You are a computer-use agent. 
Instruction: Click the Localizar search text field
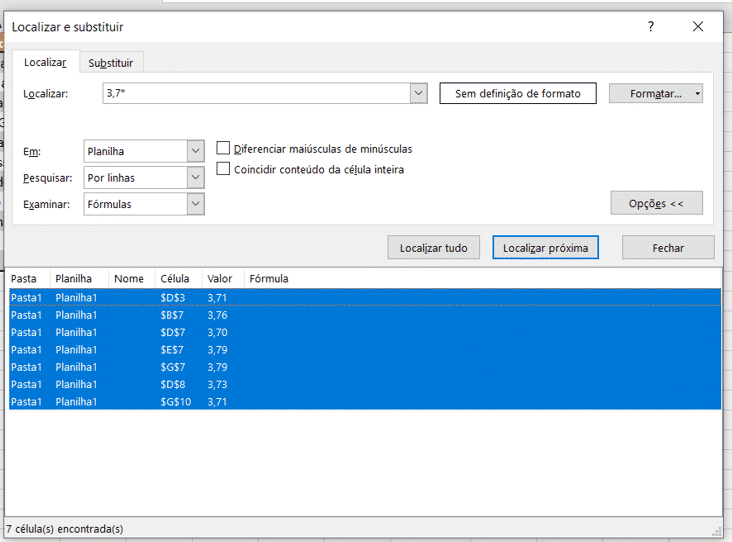[256, 93]
